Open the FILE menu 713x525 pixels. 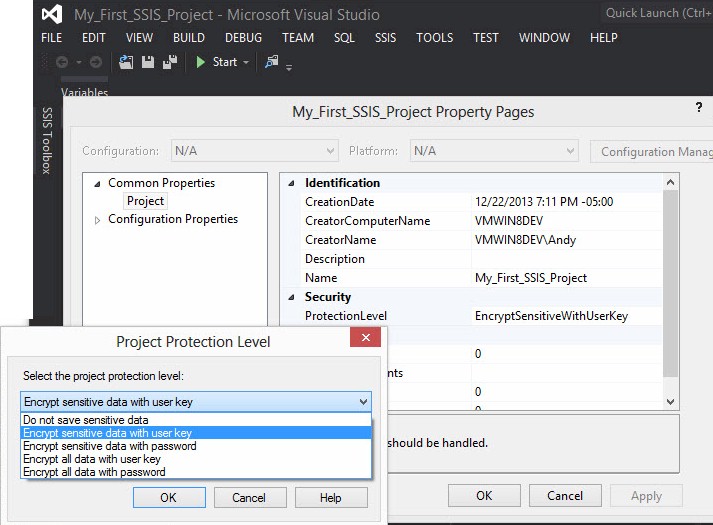point(51,38)
